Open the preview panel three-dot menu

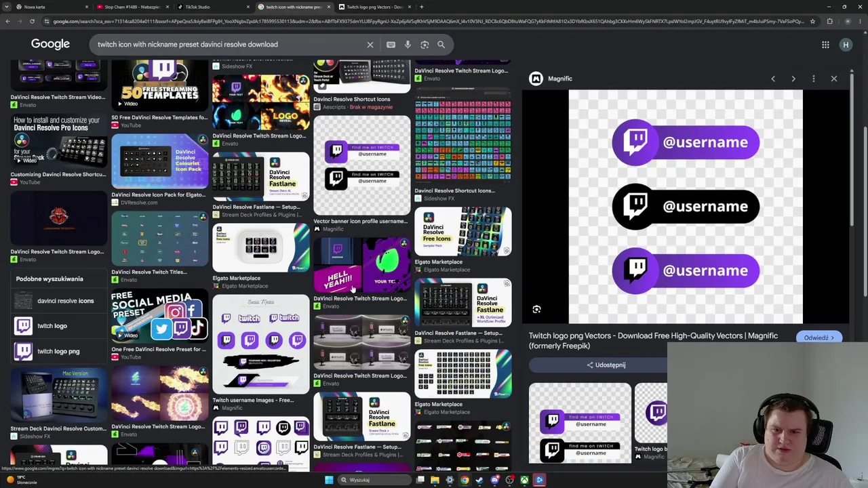coord(814,79)
